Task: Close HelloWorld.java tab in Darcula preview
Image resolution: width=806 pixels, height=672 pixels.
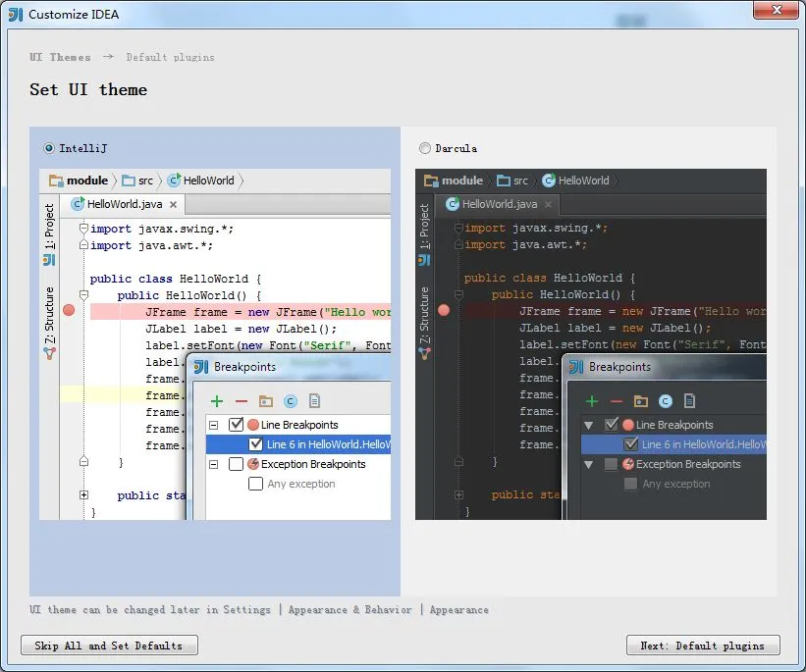Action: [549, 204]
